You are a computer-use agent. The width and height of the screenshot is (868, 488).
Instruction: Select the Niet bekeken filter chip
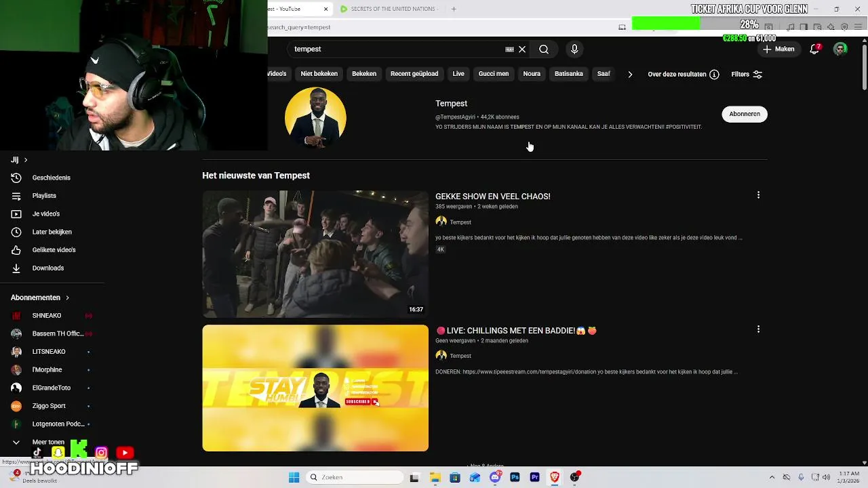click(319, 74)
